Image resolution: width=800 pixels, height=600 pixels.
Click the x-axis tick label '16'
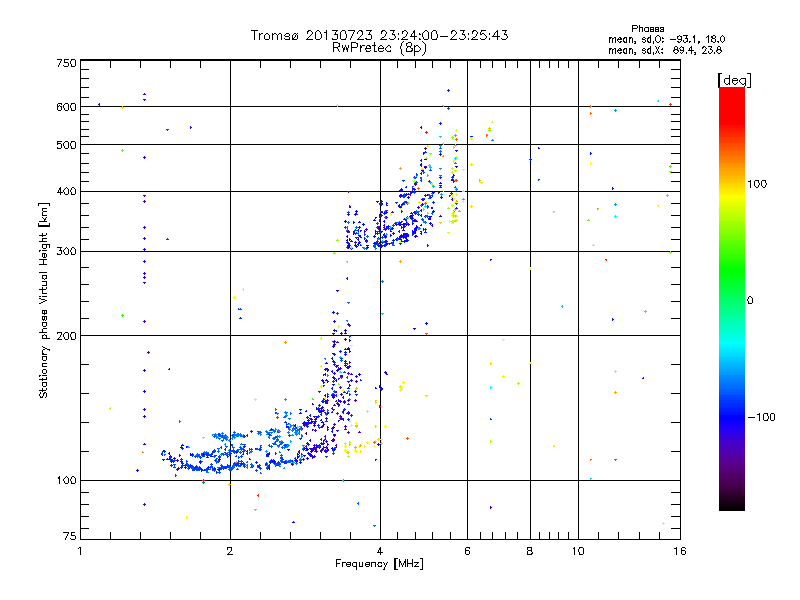click(x=680, y=551)
